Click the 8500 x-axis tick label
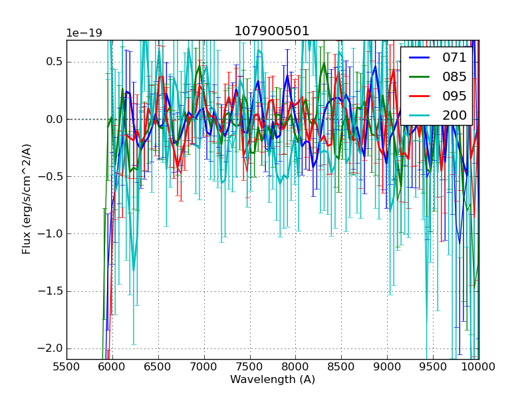 point(342,367)
